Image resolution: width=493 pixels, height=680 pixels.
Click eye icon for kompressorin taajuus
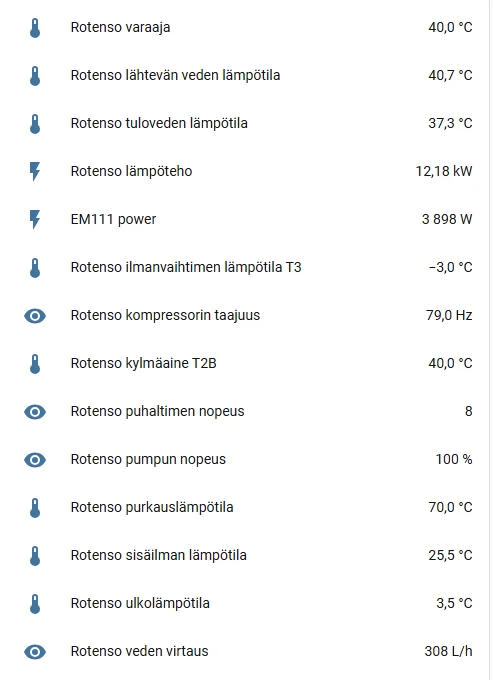tap(35, 316)
